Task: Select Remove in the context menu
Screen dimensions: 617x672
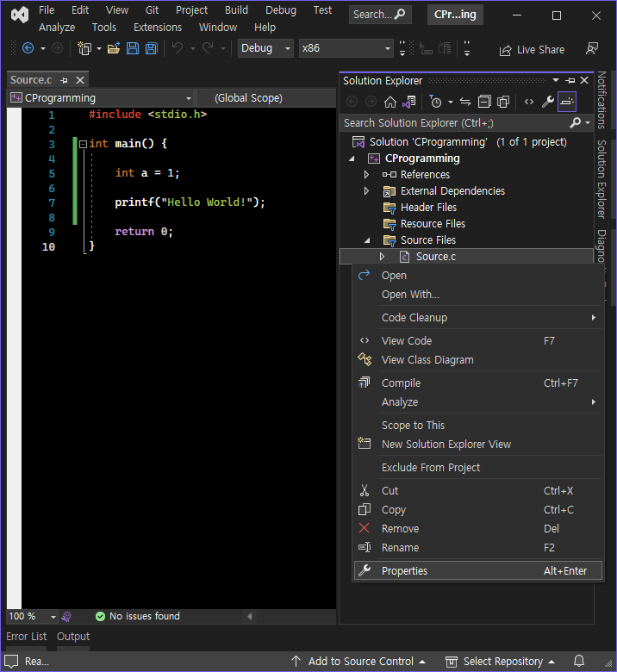Action: coord(478,528)
